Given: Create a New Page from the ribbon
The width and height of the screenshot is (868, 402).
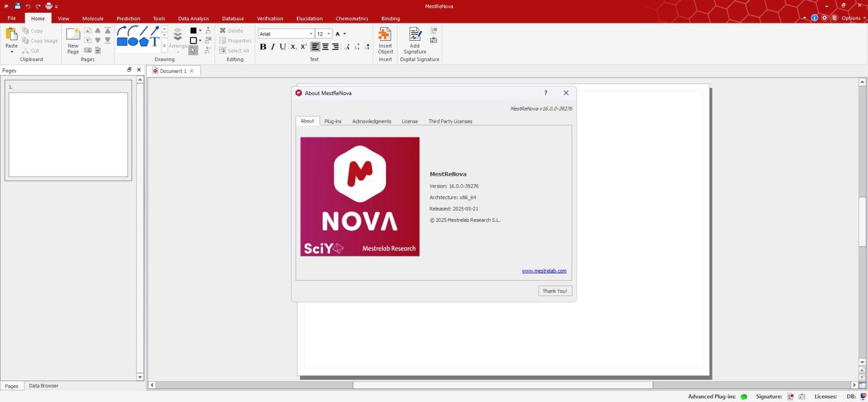Looking at the screenshot, I should click(73, 40).
